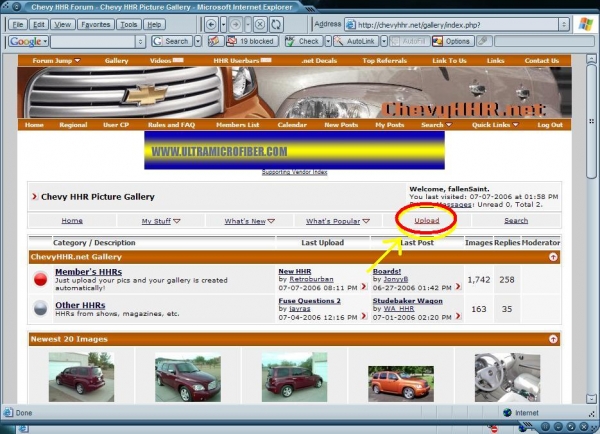Expand the My Stuff dropdown
Viewport: 600px width, 434px height.
(x=161, y=221)
